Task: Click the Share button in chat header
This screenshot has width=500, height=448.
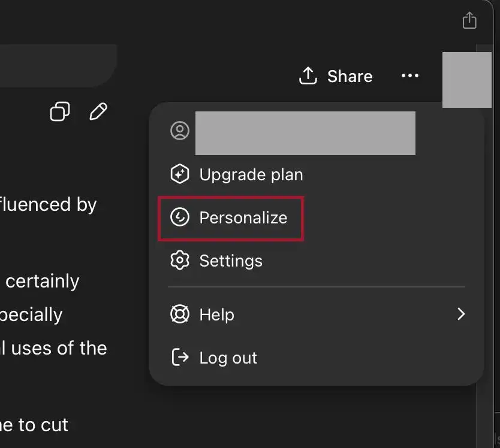Action: 336,76
